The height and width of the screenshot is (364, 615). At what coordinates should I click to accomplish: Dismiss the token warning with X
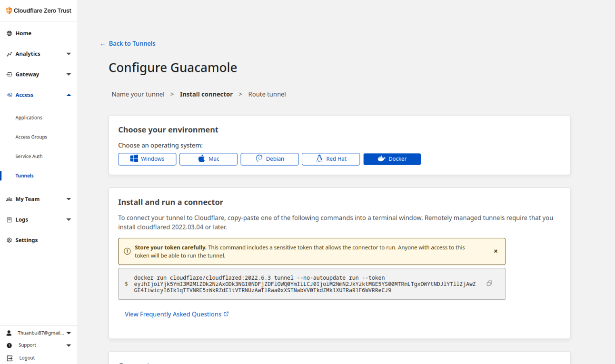pos(496,251)
